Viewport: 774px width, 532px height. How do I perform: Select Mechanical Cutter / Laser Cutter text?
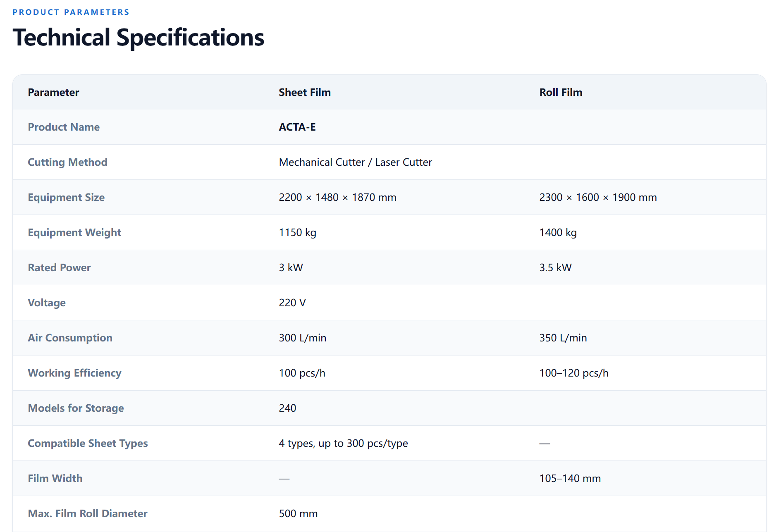[x=355, y=162]
